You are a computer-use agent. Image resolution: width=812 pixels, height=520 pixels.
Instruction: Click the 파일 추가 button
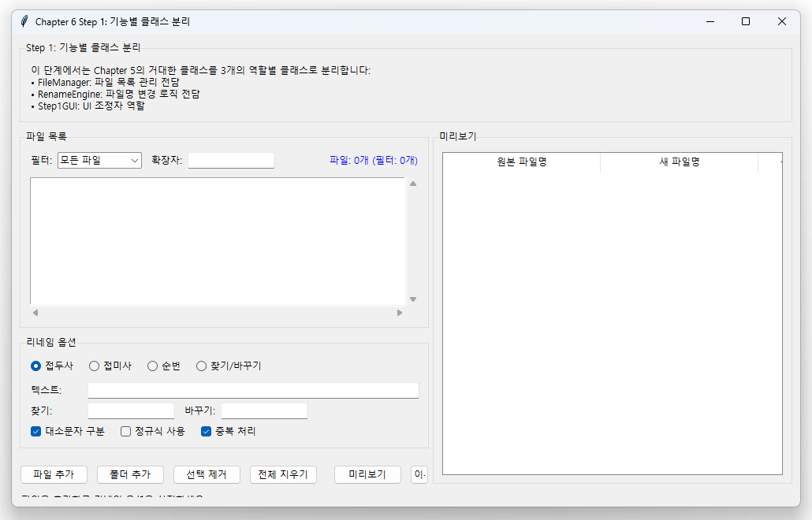coord(54,474)
